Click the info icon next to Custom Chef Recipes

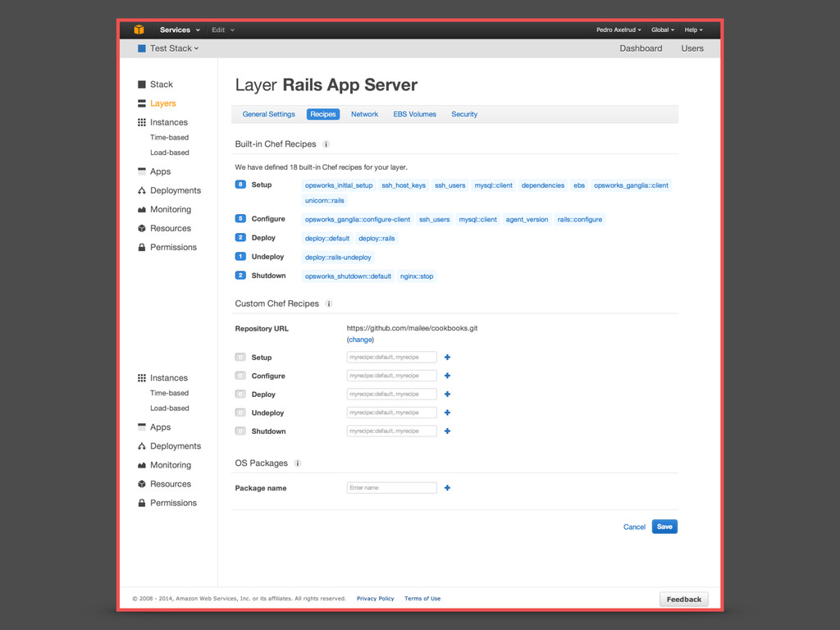point(329,304)
